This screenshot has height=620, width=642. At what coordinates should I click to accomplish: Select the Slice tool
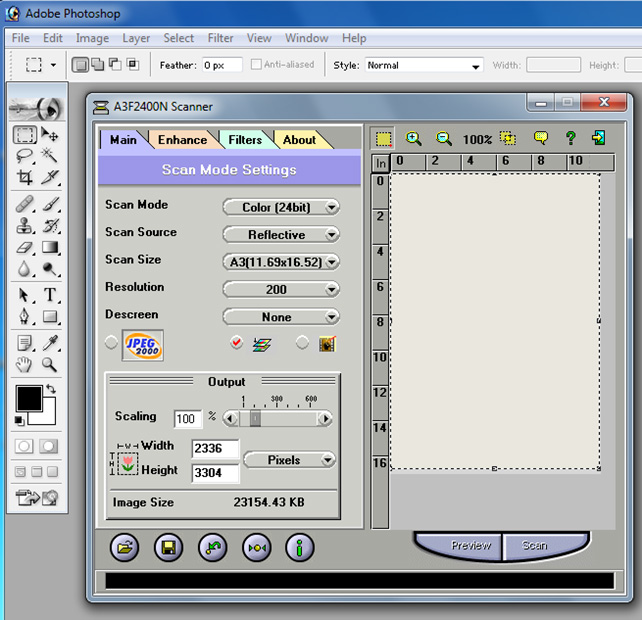[50, 177]
